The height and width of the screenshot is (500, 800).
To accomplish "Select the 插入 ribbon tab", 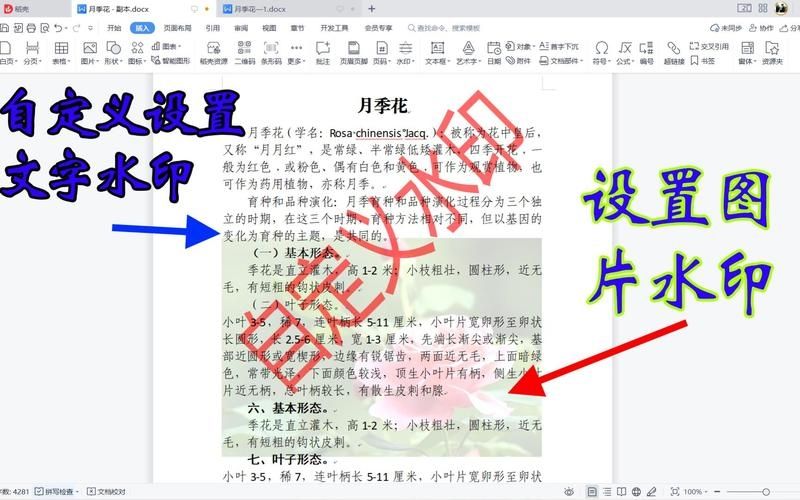I will point(142,28).
